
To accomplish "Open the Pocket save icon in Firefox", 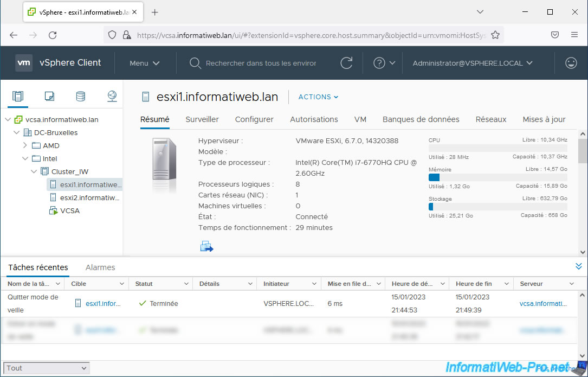I will (x=555, y=35).
